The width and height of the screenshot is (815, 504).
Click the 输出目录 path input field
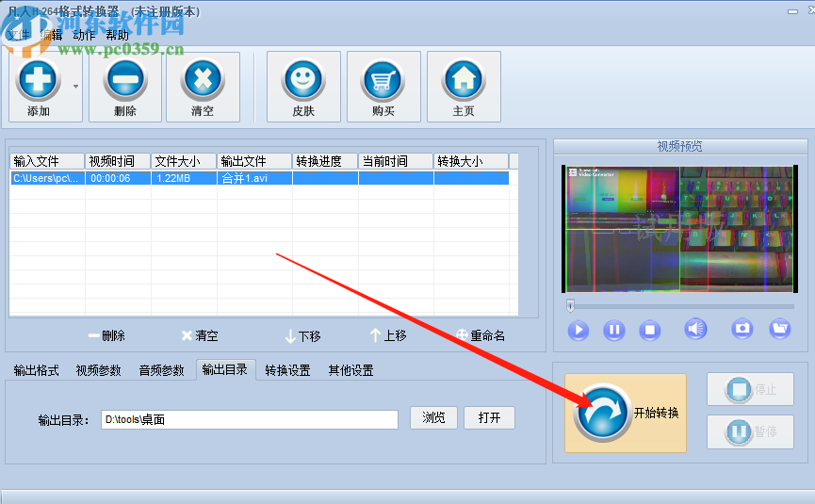coord(250,419)
